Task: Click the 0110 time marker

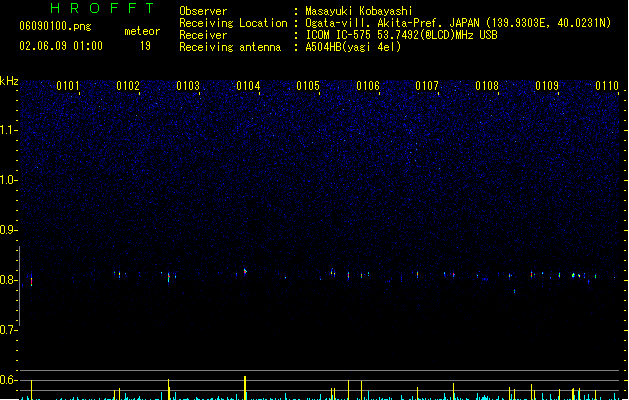Action: coord(607,86)
